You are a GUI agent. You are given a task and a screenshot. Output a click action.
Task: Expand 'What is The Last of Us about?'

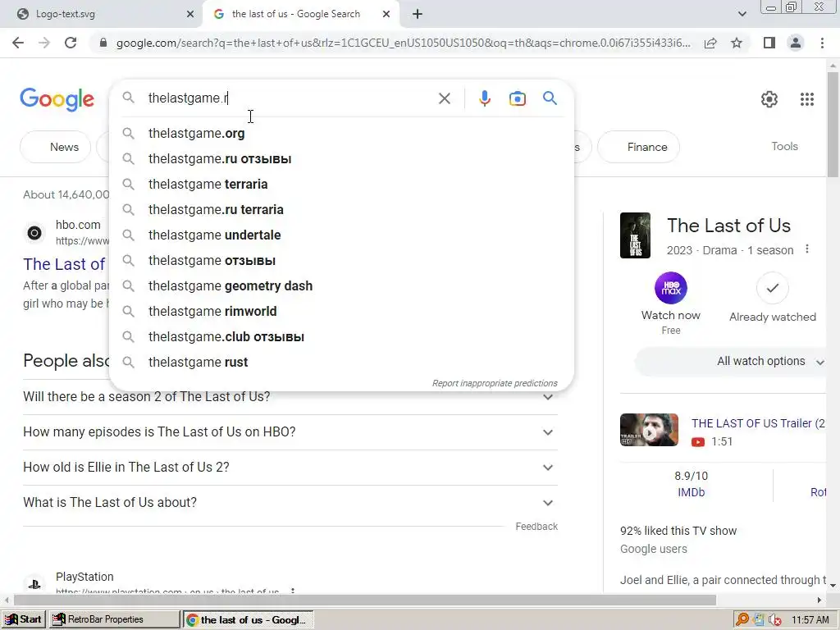290,503
